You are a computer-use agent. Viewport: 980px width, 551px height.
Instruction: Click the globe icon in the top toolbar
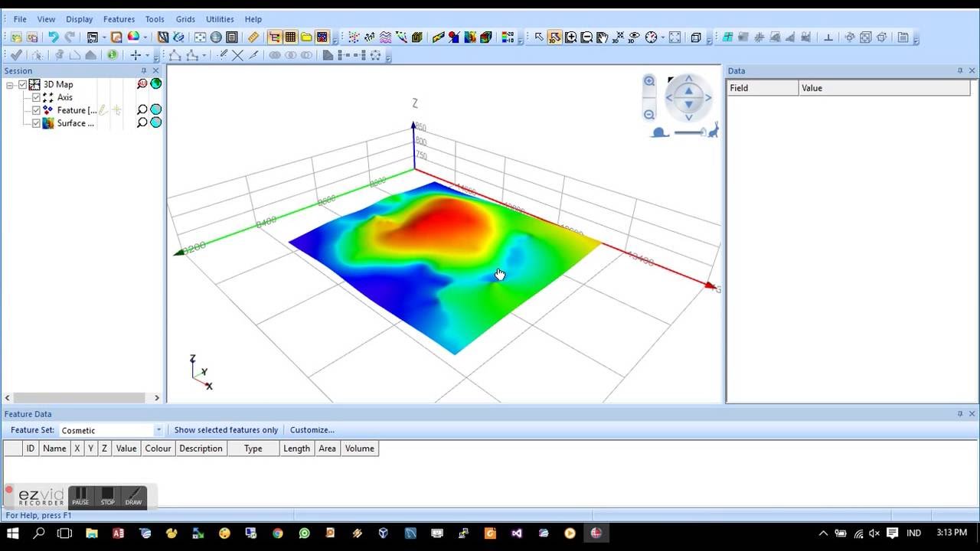click(216, 37)
